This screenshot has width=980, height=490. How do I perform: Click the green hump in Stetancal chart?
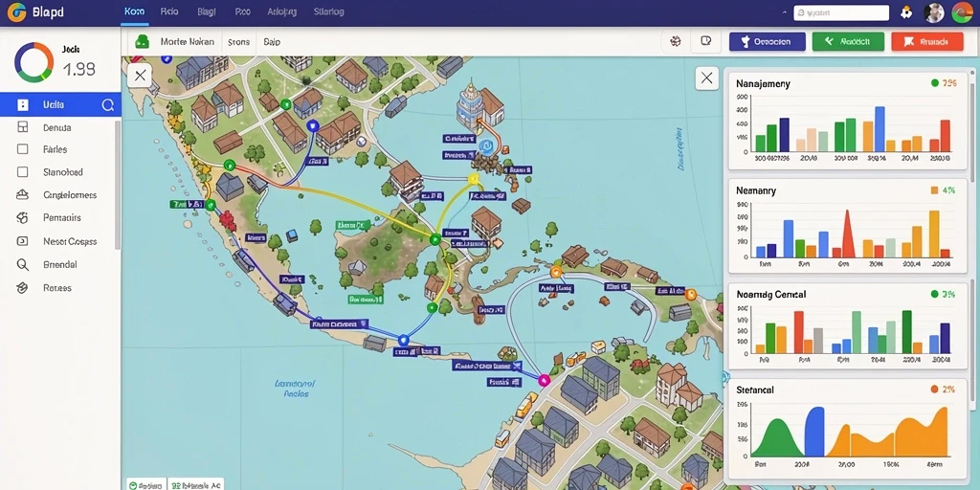[776, 437]
